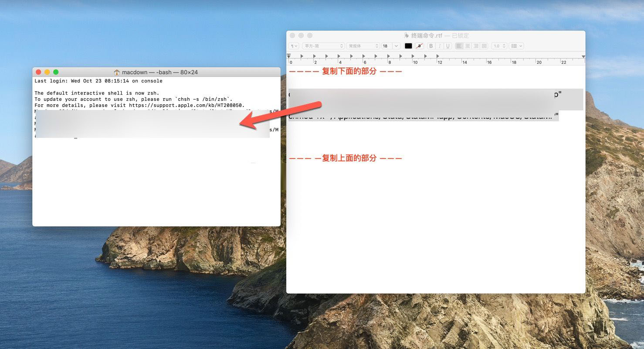Click the Terminal title macdown — -bash — 80×24
This screenshot has height=349, width=644.
click(160, 72)
